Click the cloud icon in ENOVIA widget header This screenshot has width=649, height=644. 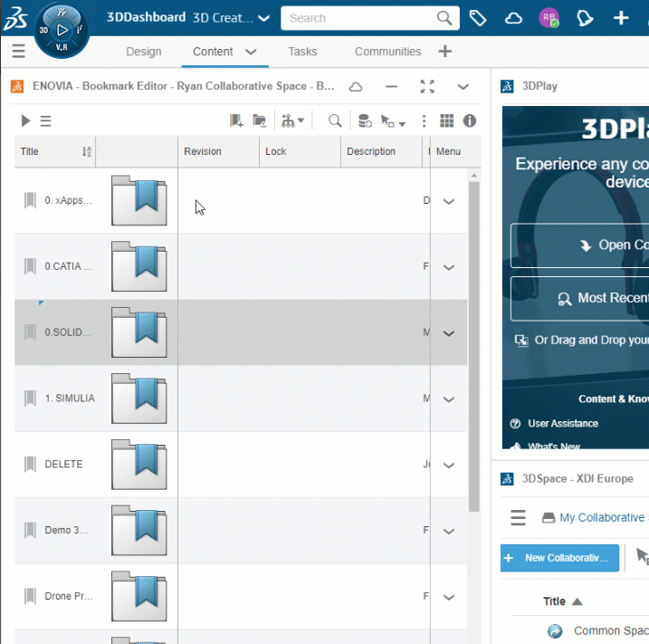pyautogui.click(x=357, y=87)
